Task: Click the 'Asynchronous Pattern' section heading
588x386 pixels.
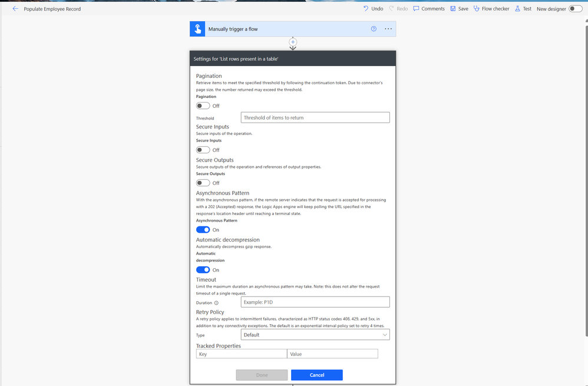Action: [x=222, y=193]
